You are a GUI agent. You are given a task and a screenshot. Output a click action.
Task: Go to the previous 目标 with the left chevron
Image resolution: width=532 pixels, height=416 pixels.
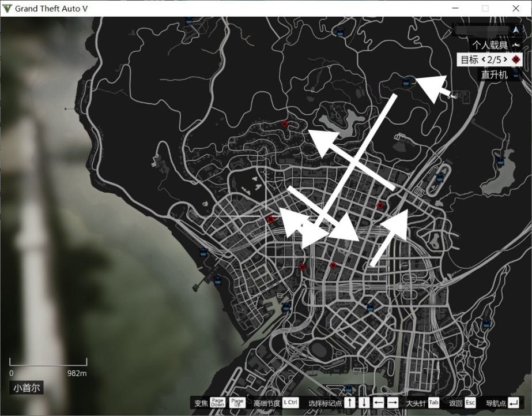[x=484, y=60]
